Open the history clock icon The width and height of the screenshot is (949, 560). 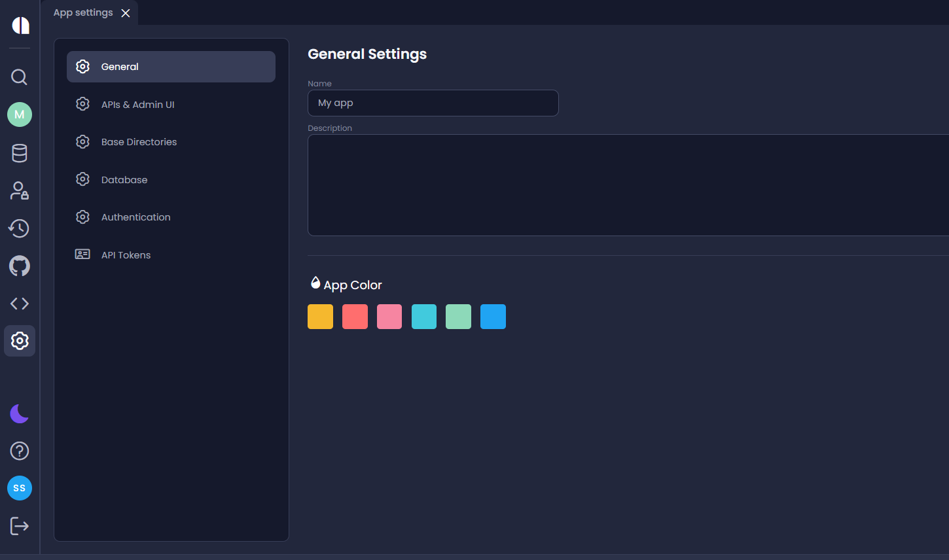pos(19,228)
